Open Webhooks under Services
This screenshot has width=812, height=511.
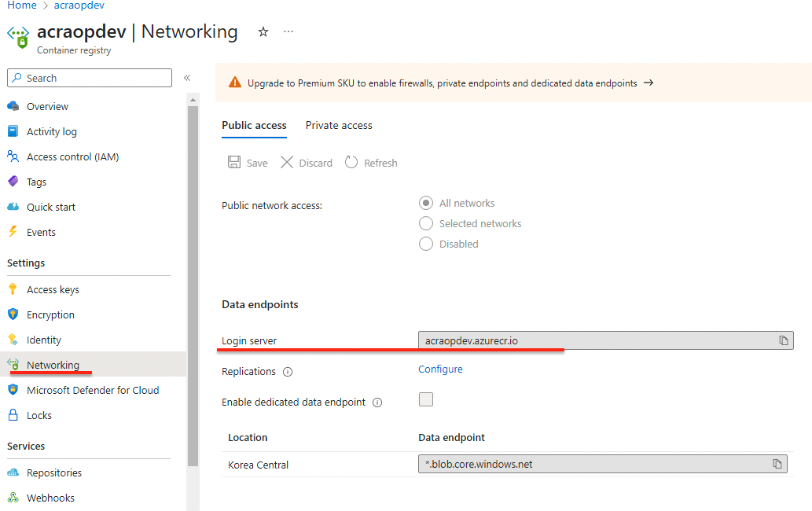[51, 498]
